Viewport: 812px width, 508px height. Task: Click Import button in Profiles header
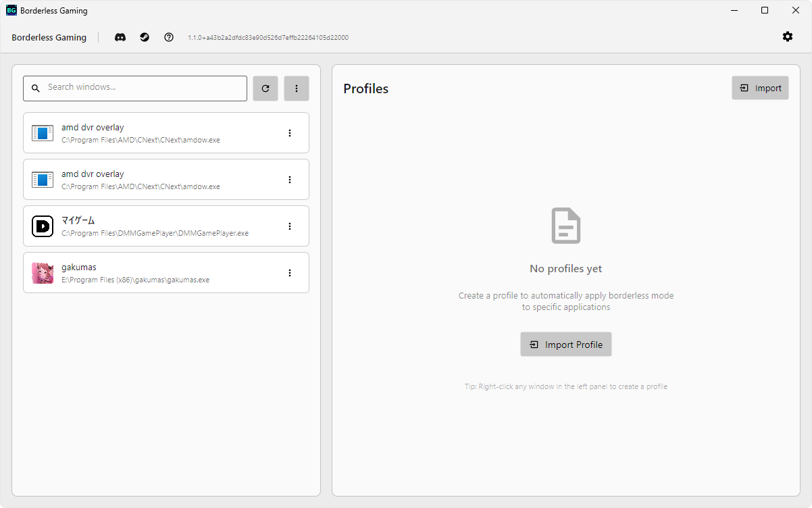pyautogui.click(x=760, y=88)
